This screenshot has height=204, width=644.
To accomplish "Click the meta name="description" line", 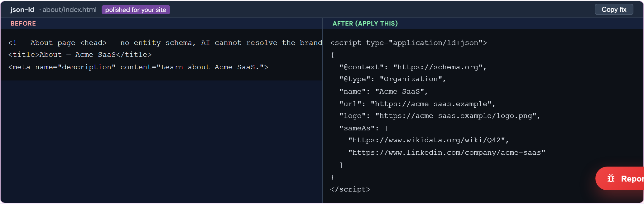I will pos(138,67).
